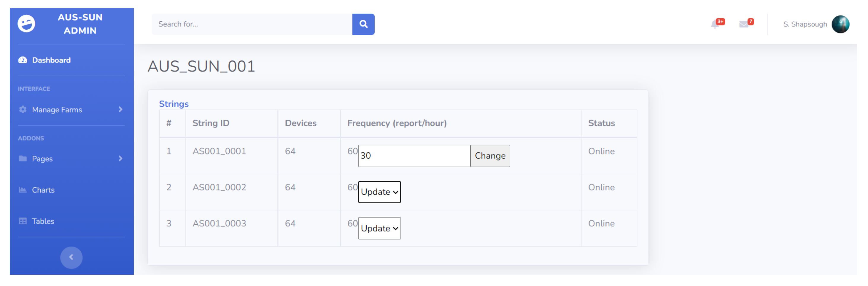Screen dimensions: 868x286
Task: Go to the Dashboard menu item
Action: pyautogui.click(x=51, y=60)
